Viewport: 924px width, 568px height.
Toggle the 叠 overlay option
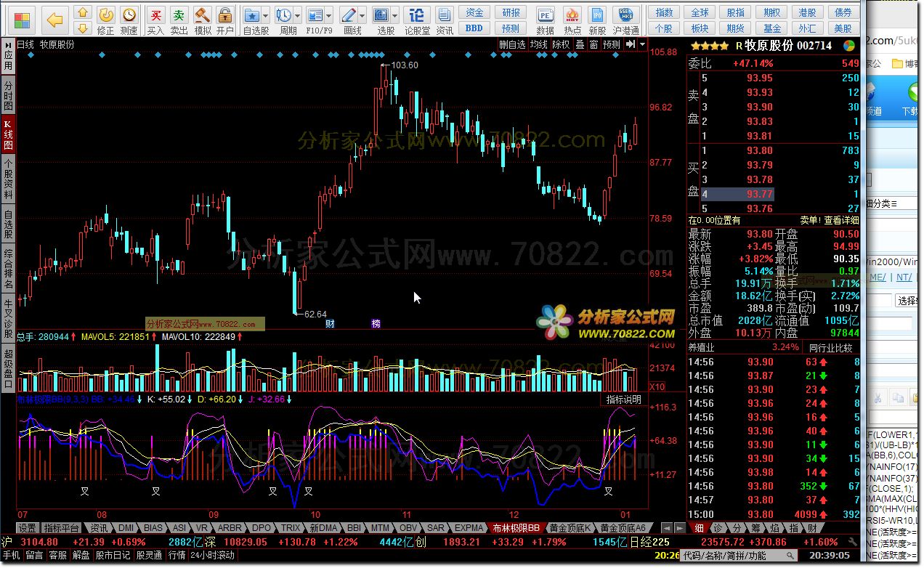[580, 44]
